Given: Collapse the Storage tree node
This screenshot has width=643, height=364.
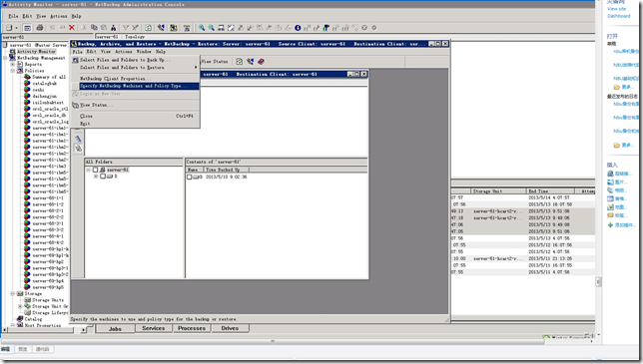Looking at the screenshot, I should (x=13, y=293).
